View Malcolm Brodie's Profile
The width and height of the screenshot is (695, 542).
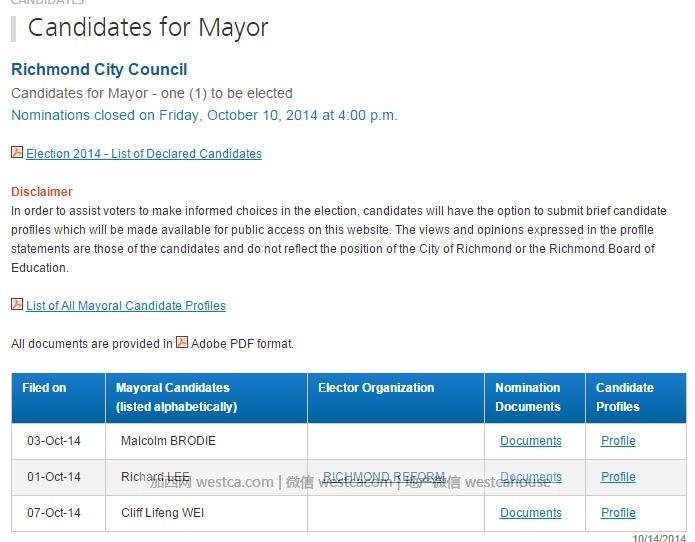pyautogui.click(x=618, y=441)
